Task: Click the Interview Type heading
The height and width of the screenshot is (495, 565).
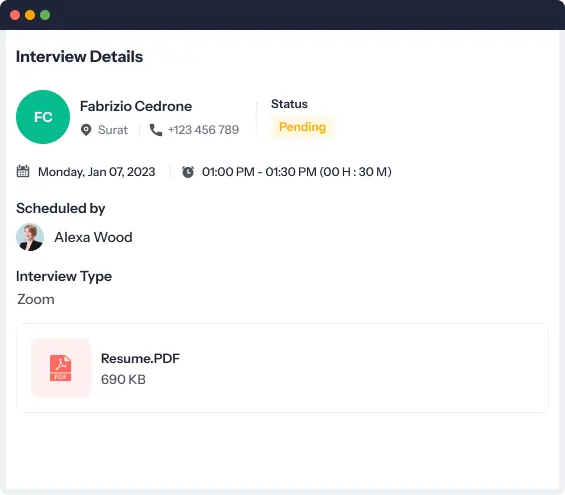Action: [64, 276]
